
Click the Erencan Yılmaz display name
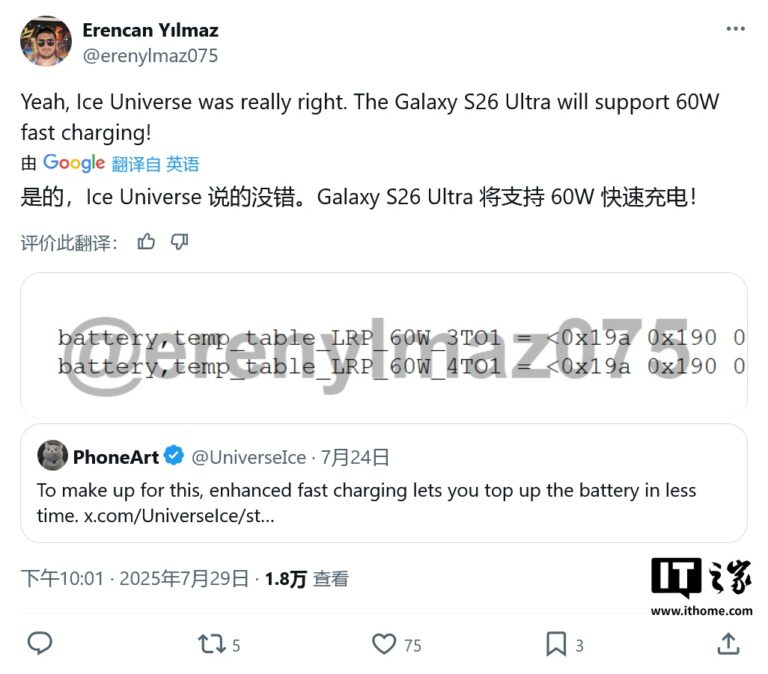pos(150,30)
